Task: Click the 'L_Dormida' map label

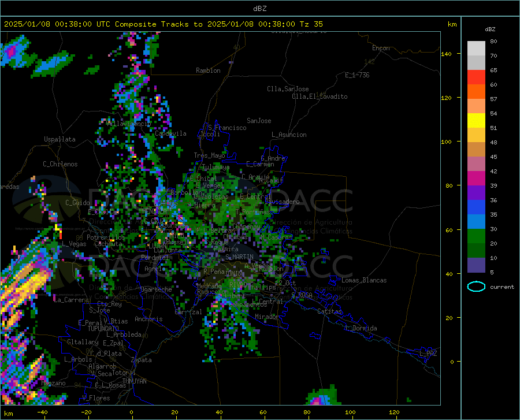Action: (x=361, y=328)
